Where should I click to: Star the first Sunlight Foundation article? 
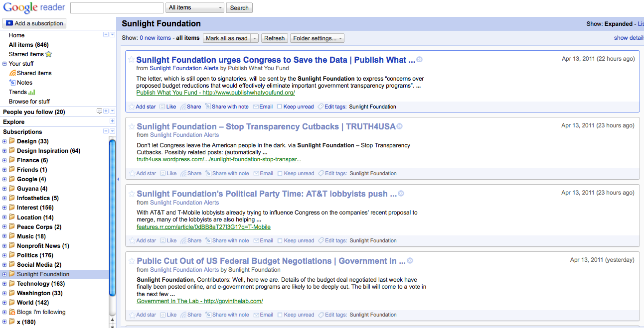click(132, 60)
